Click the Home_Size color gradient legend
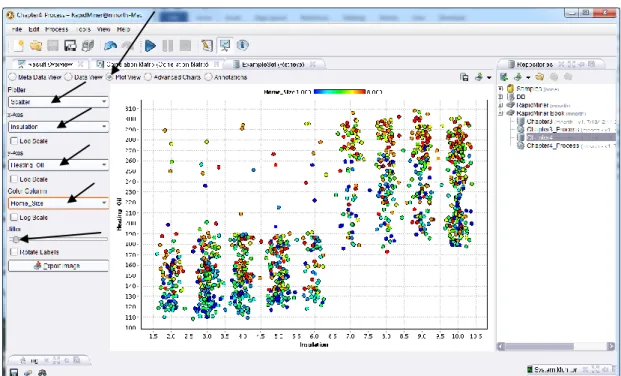 pyautogui.click(x=339, y=92)
